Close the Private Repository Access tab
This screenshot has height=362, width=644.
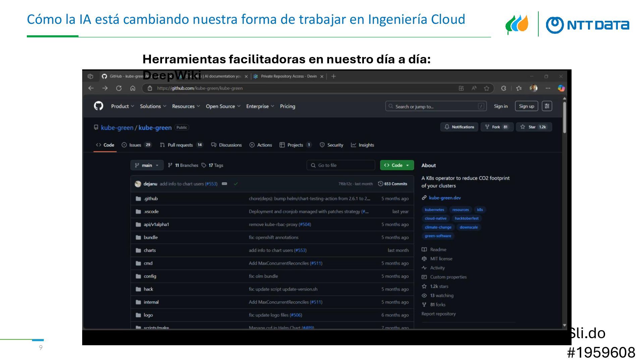point(322,76)
